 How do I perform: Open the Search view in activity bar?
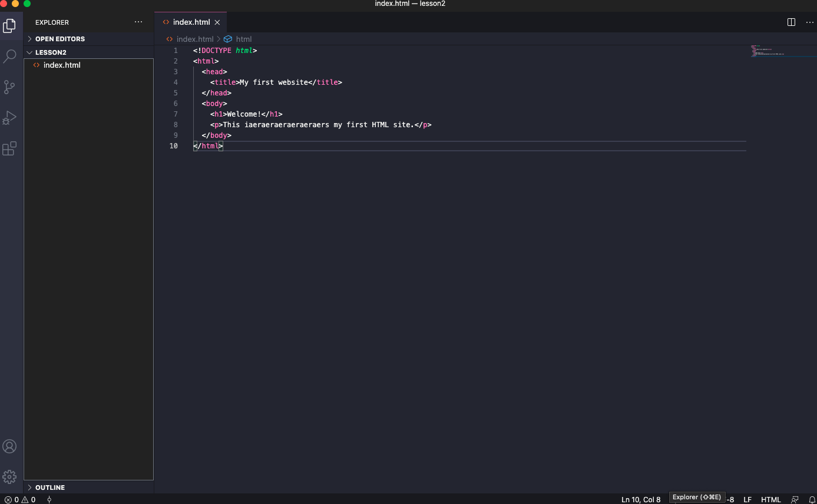coord(9,57)
